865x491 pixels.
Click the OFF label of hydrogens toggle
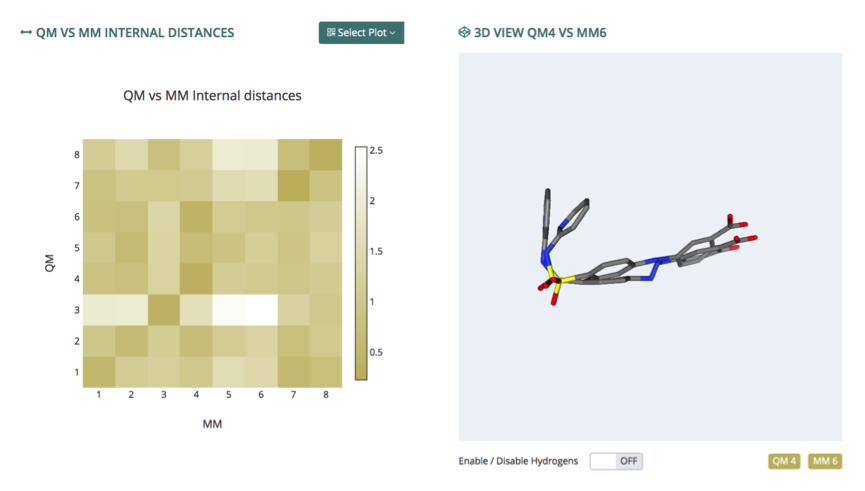(628, 461)
